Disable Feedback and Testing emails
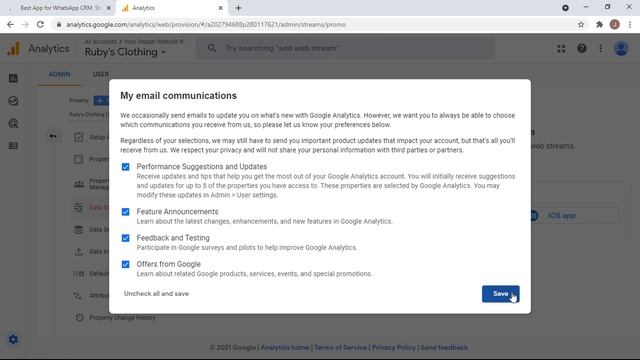This screenshot has width=640, height=360. [126, 238]
